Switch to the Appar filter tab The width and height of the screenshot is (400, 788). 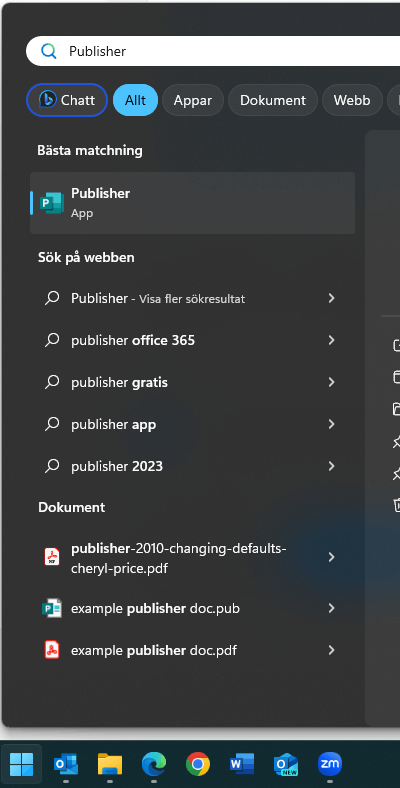(x=193, y=100)
